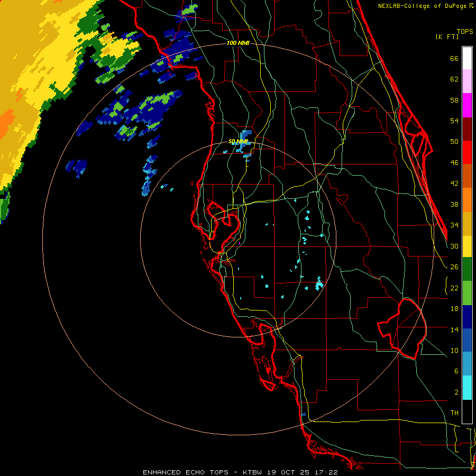Screen dimensions: 476x476
Task: Pick the gold legend swatch
Action: (467, 224)
